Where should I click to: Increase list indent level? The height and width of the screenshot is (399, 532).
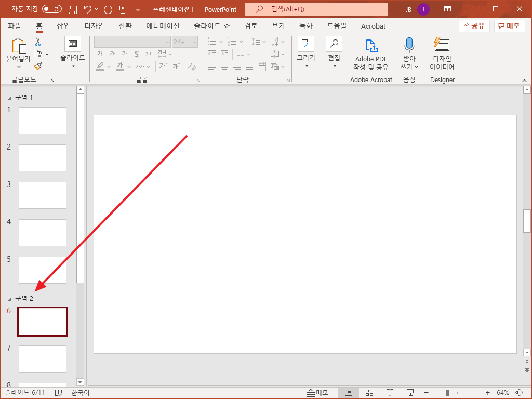[224, 54]
